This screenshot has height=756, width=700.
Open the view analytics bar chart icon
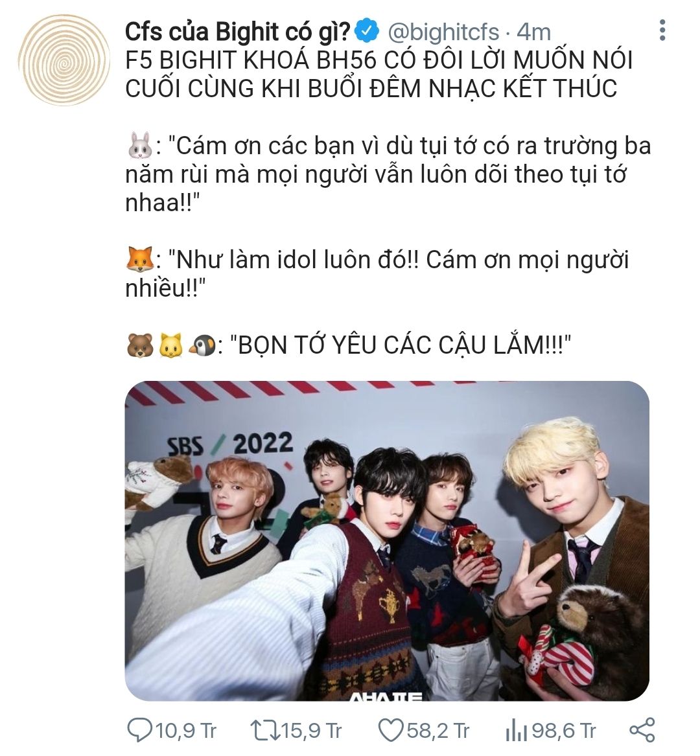coord(516,731)
